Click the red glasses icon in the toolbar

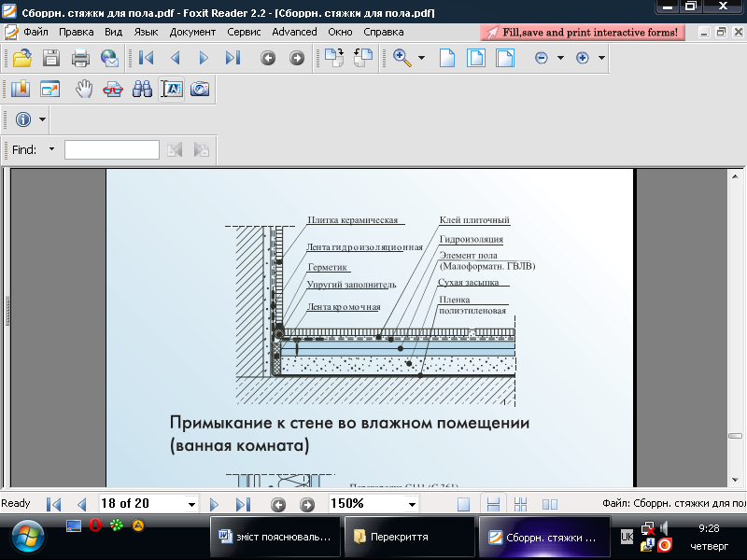coord(113,89)
